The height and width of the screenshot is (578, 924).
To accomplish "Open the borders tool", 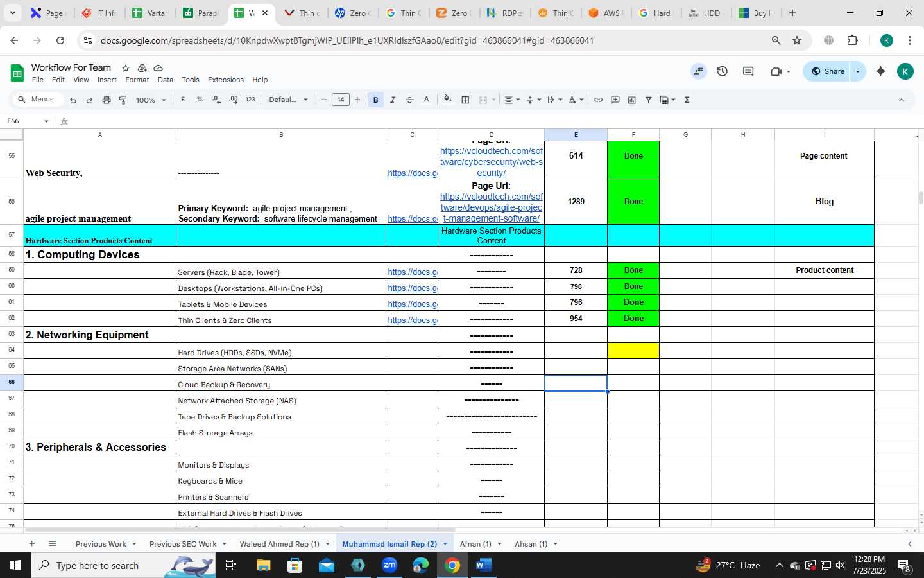I will [x=466, y=100].
